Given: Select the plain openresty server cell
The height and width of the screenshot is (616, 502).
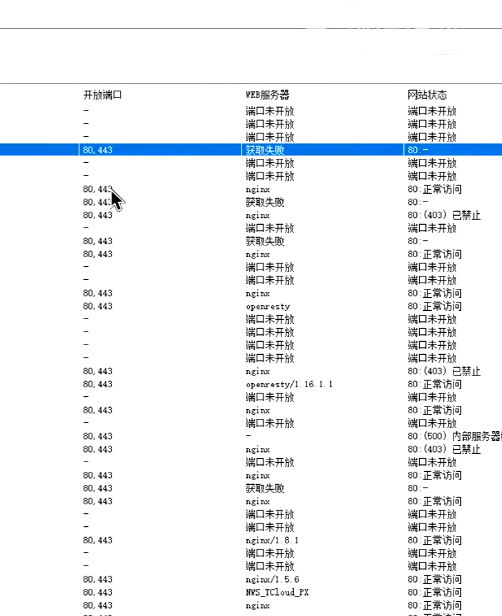Looking at the screenshot, I should (x=268, y=306).
